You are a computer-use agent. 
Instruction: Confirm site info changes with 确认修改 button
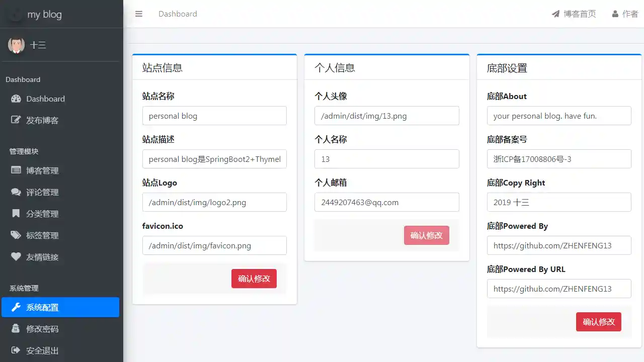[x=254, y=279]
